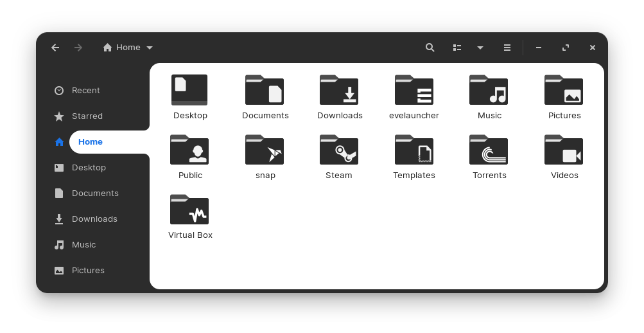Click the "Templates" folder name label
The height and width of the screenshot is (333, 644).
[414, 175]
